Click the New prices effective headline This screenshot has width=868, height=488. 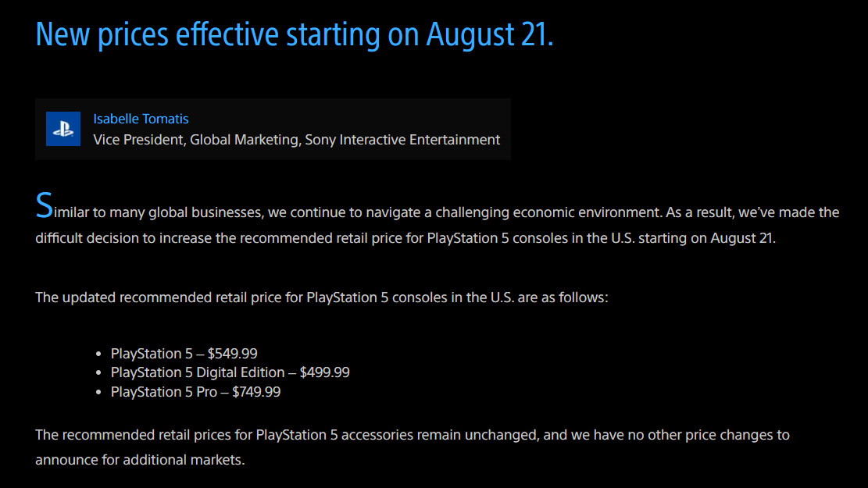[x=294, y=34]
